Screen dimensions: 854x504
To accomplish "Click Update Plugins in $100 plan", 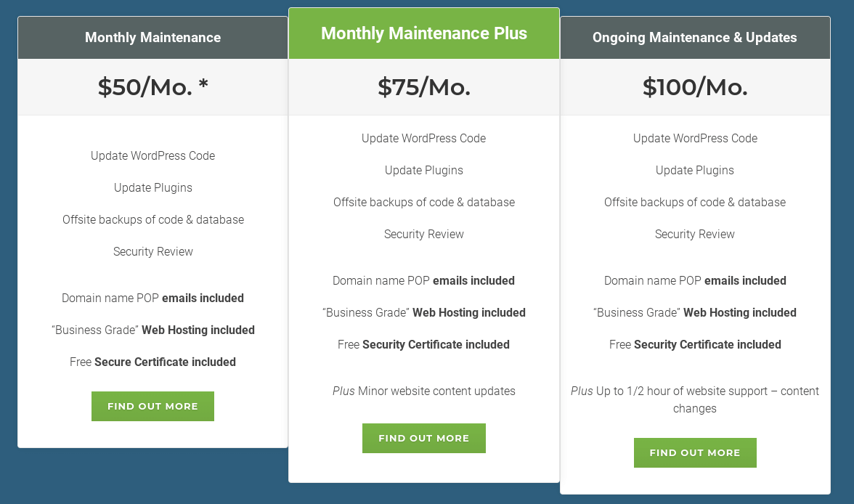I will [x=695, y=170].
